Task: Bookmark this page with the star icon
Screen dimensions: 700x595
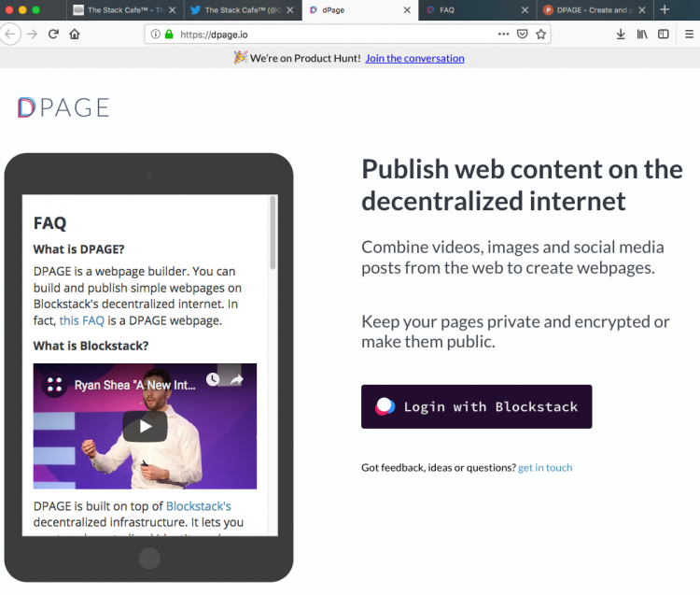Action: (x=540, y=34)
